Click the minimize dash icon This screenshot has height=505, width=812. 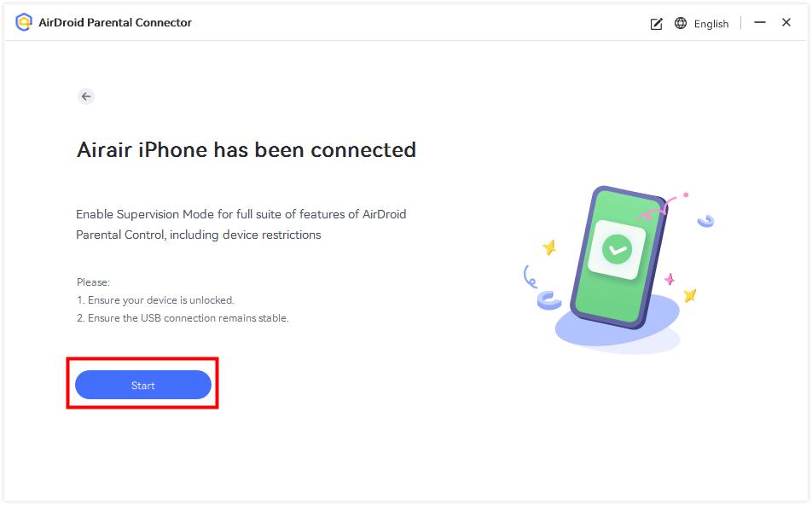coord(758,22)
